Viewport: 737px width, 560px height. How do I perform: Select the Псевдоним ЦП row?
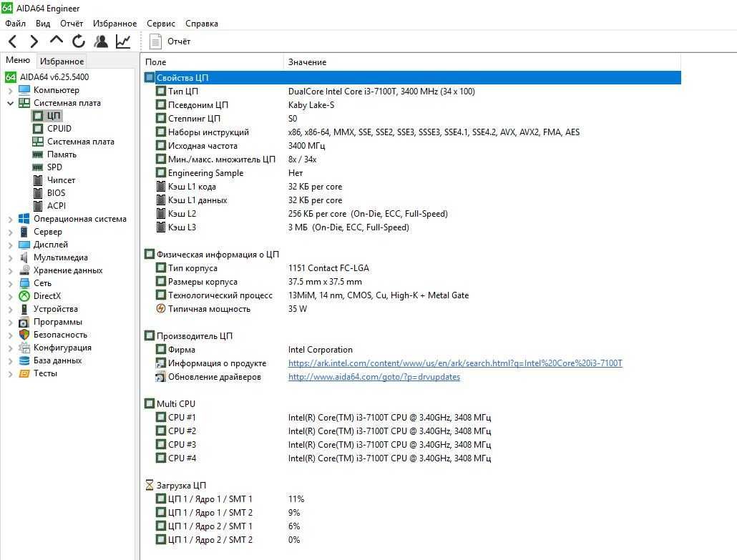point(412,104)
